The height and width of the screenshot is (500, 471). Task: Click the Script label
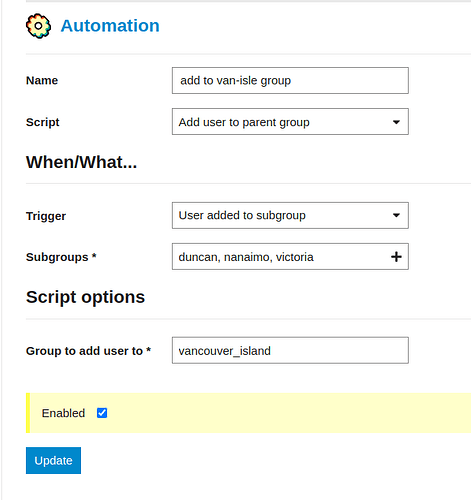tap(43, 122)
